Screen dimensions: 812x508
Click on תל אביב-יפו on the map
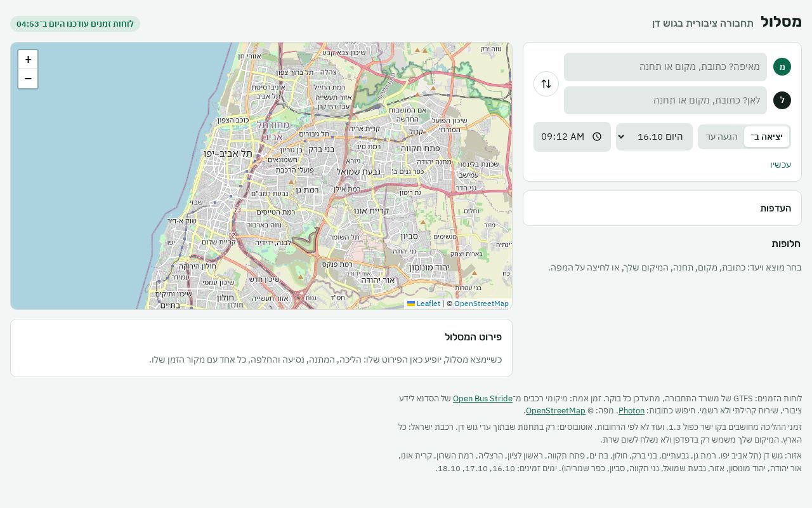coord(228,153)
